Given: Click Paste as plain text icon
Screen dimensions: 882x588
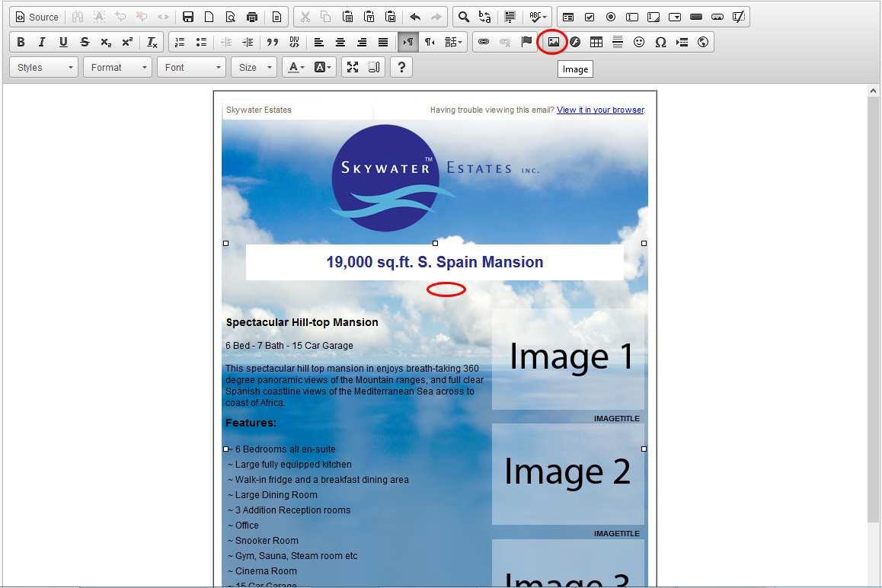Looking at the screenshot, I should (x=369, y=17).
